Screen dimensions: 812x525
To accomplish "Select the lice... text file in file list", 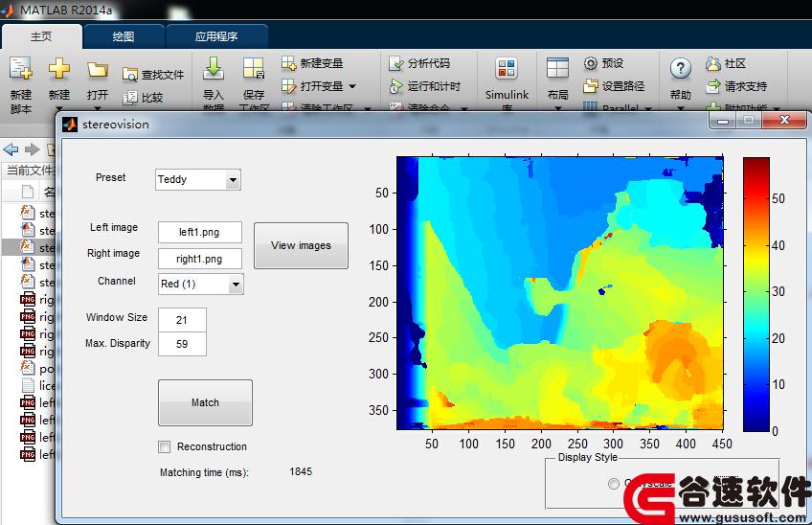I will pyautogui.click(x=38, y=385).
